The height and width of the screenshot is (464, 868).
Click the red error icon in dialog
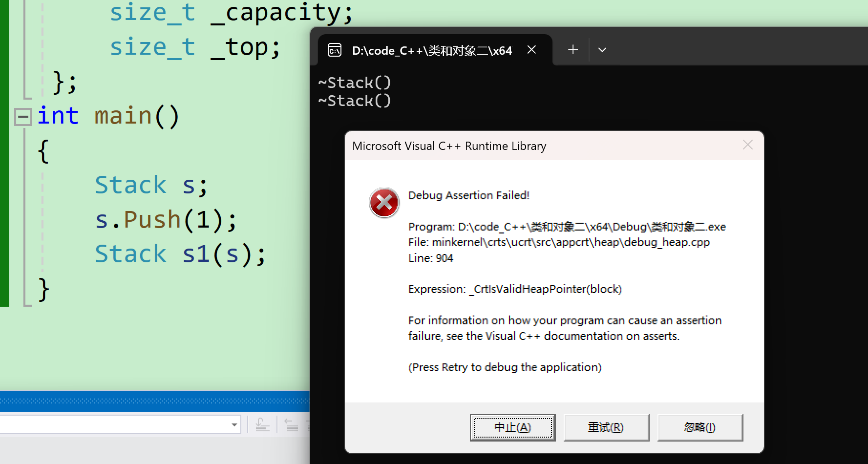click(x=384, y=203)
